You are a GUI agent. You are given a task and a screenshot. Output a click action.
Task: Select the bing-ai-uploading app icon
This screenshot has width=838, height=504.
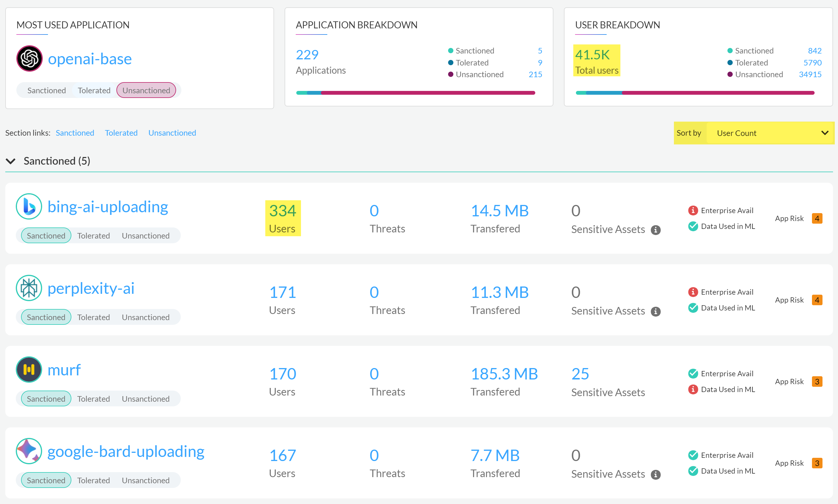(x=29, y=206)
